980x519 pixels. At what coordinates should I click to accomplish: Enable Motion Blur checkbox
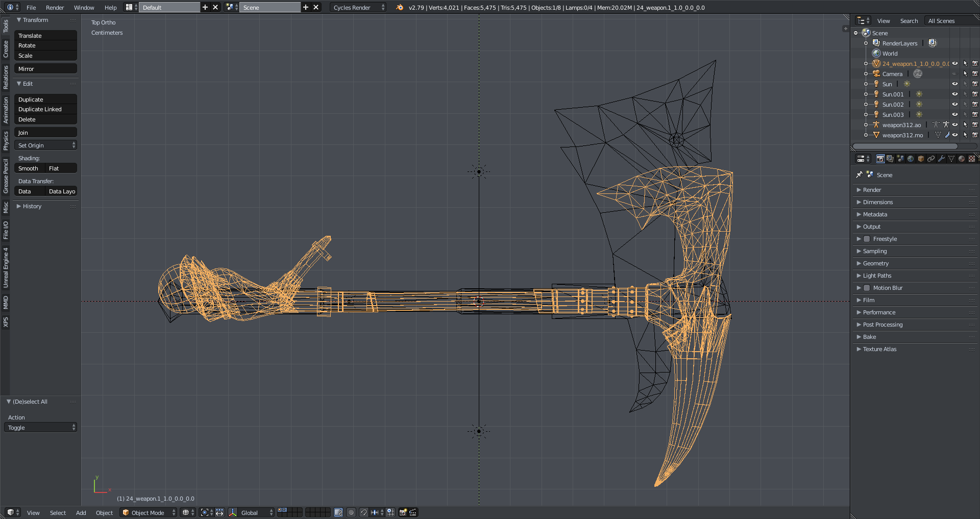tap(867, 288)
